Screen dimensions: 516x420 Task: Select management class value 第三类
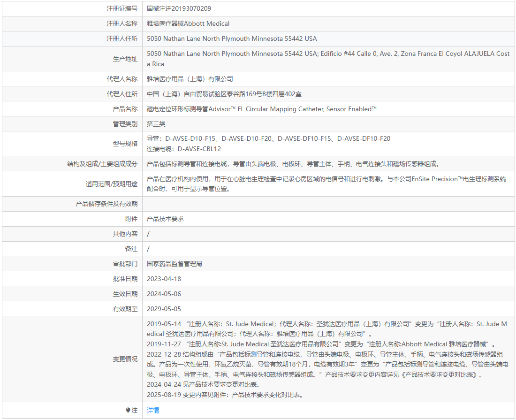point(156,124)
